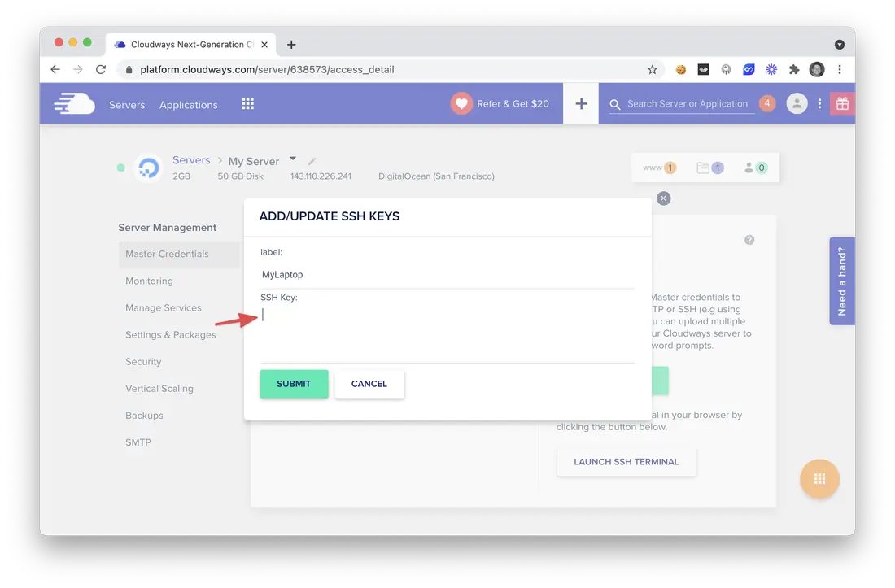895x588 pixels.
Task: Focus the Search Server or Application field
Action: point(688,104)
